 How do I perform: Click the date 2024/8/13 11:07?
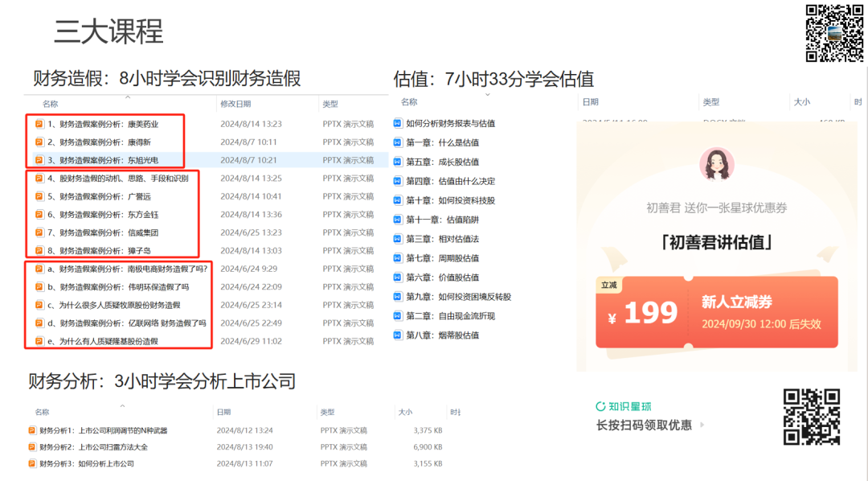pos(244,463)
